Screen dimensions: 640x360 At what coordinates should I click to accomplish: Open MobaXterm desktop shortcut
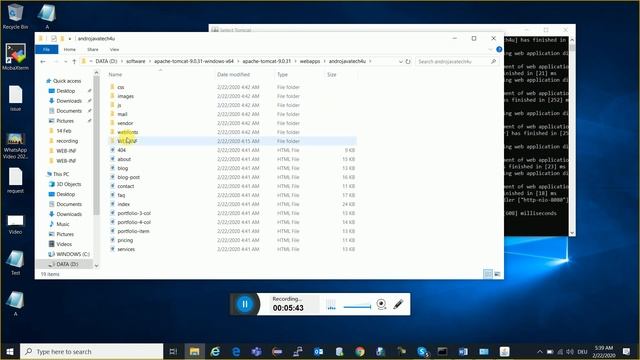(15, 57)
